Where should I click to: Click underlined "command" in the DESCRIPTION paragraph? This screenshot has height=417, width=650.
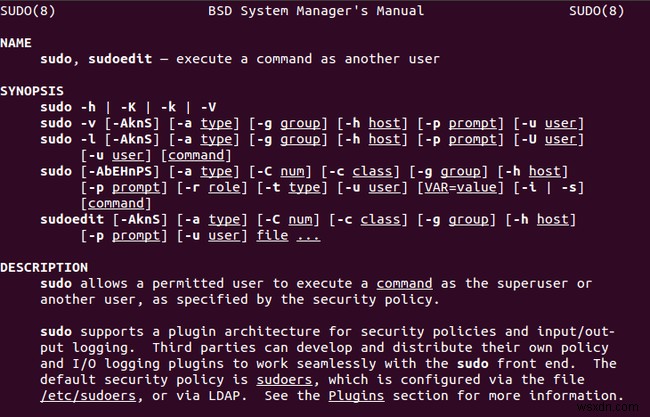pos(404,283)
